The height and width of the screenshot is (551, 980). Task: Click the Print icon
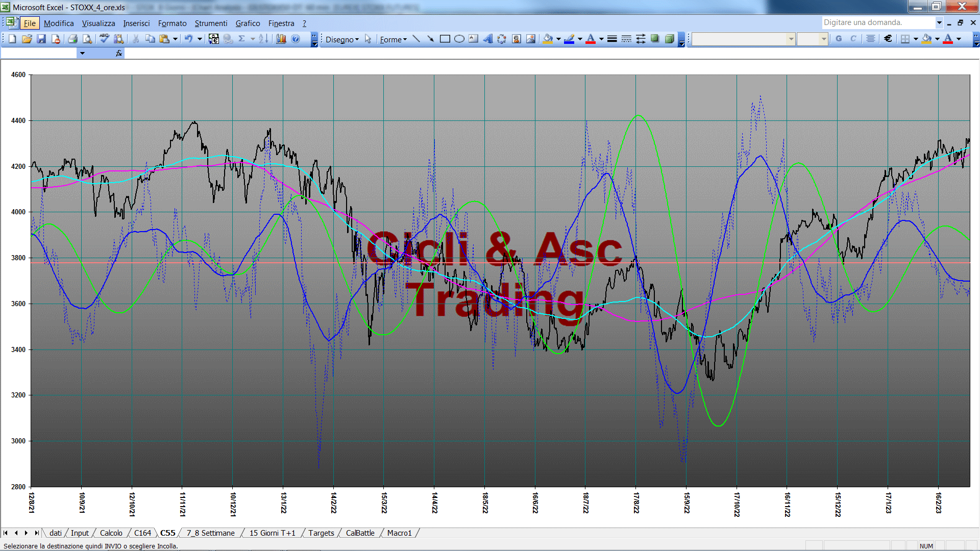pos(72,39)
